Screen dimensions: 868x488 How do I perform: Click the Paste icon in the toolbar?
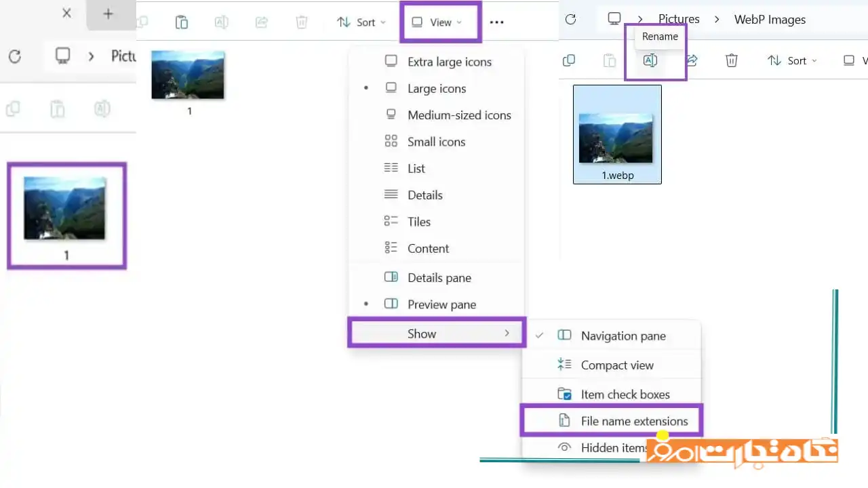click(x=182, y=22)
